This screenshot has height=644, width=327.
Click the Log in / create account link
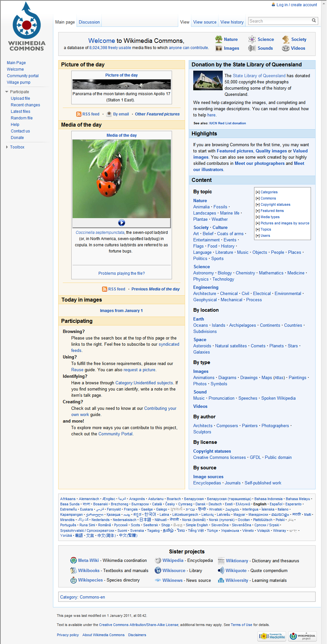tap(297, 5)
